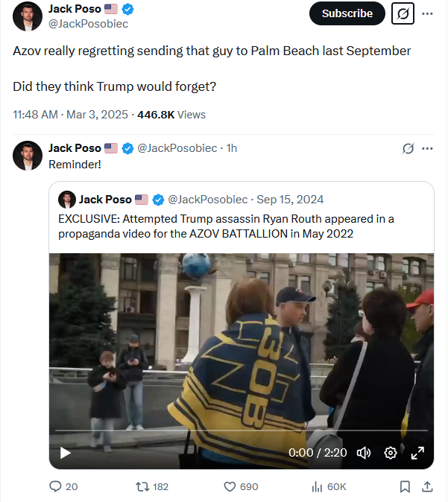View post analytics showing 60K
The width and height of the screenshot is (448, 502).
329,486
